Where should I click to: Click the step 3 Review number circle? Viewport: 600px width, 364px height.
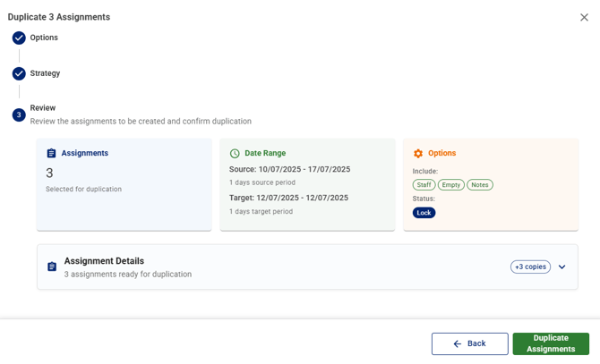tap(19, 114)
